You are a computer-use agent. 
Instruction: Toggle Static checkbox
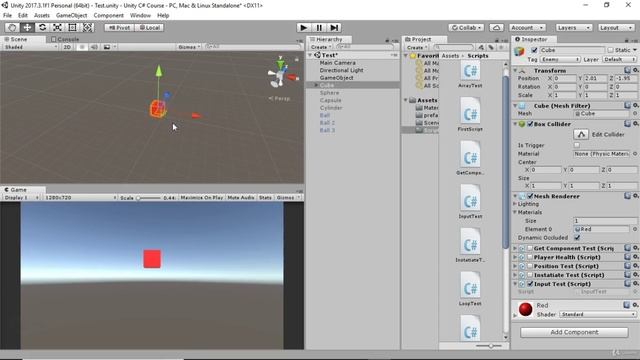(x=610, y=50)
